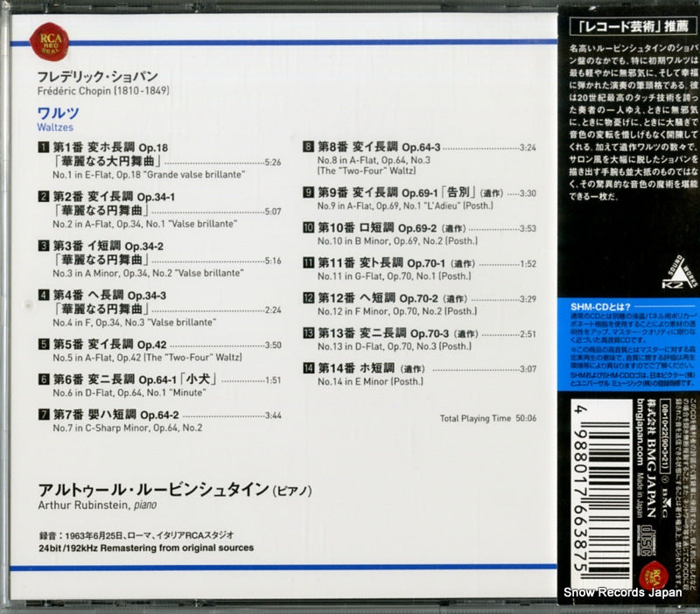Click the Japanese title 第6番 変ニ長調 Op.64-1「小犬」
This screenshot has height=614, width=700.
[135, 380]
